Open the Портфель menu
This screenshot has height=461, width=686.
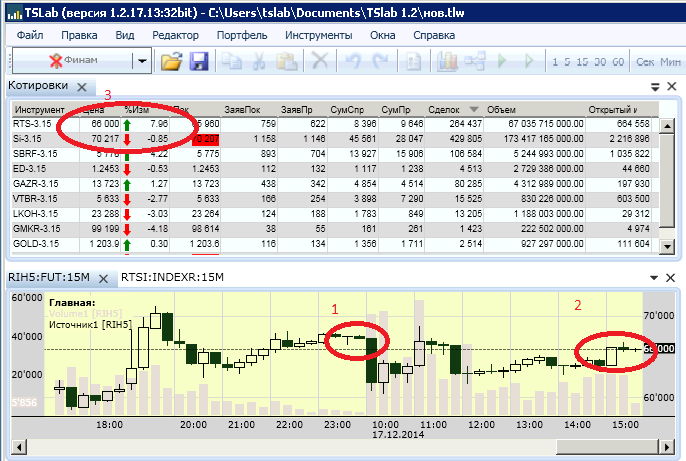coord(242,35)
